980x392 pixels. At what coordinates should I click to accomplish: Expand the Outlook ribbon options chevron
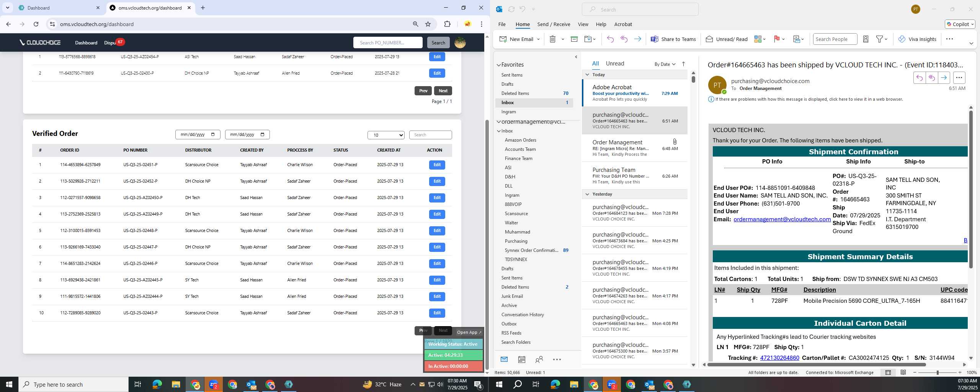tap(971, 43)
